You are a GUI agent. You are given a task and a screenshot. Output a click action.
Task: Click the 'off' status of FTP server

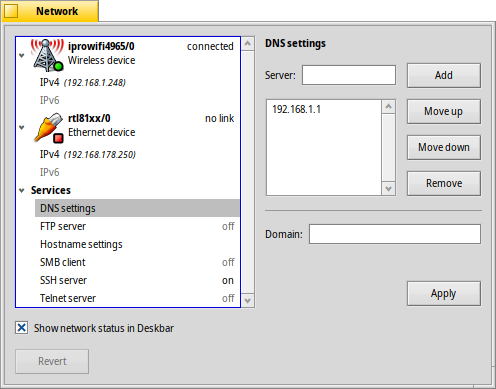click(228, 226)
